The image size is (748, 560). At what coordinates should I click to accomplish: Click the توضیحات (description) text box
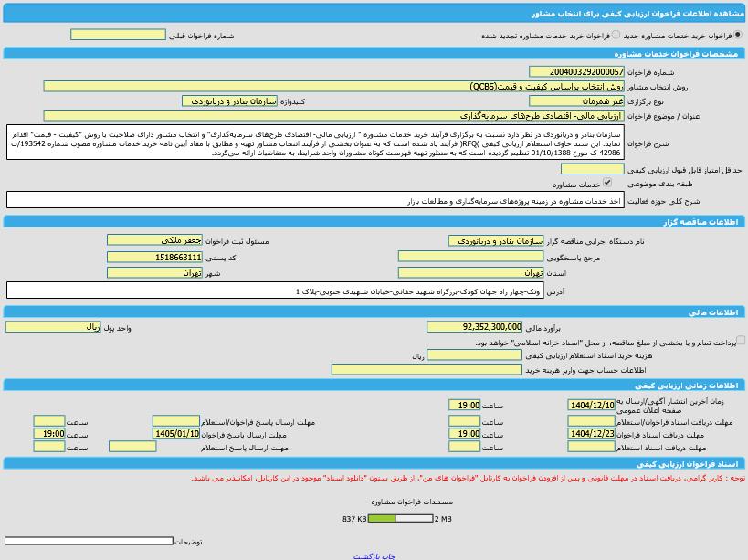[89, 541]
